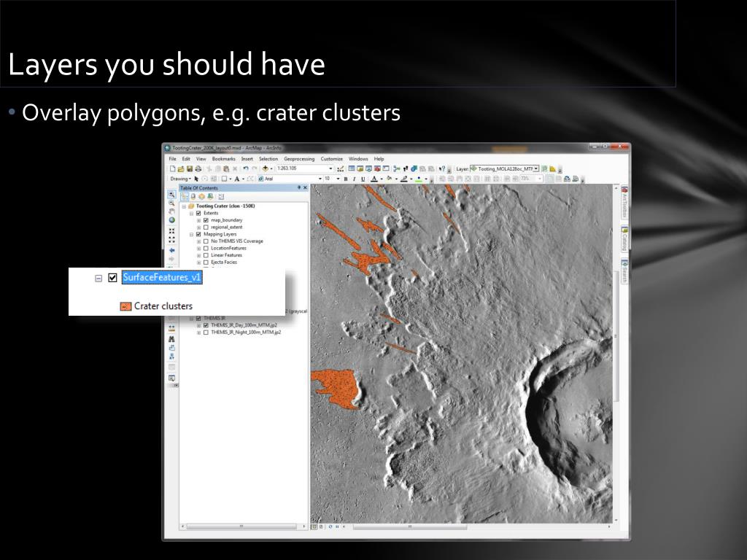747x560 pixels.
Task: Open the map scale dropdown
Action: pos(330,168)
